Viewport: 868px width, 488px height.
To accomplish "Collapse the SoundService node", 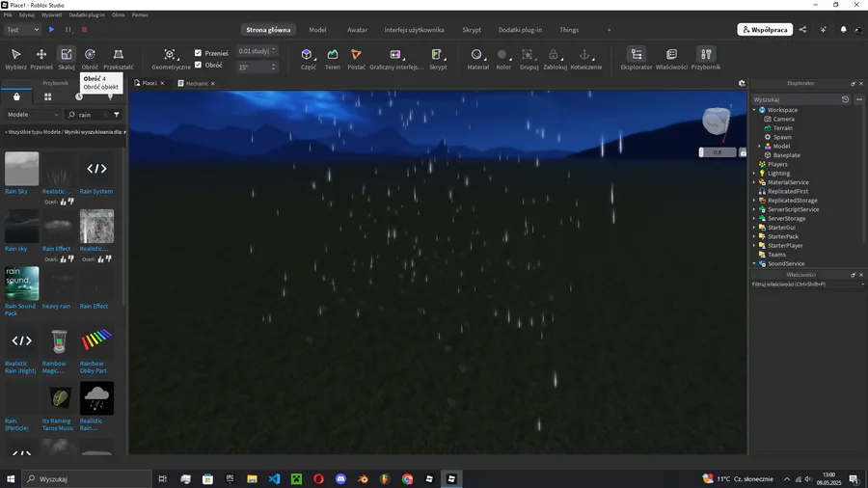I will click(754, 264).
